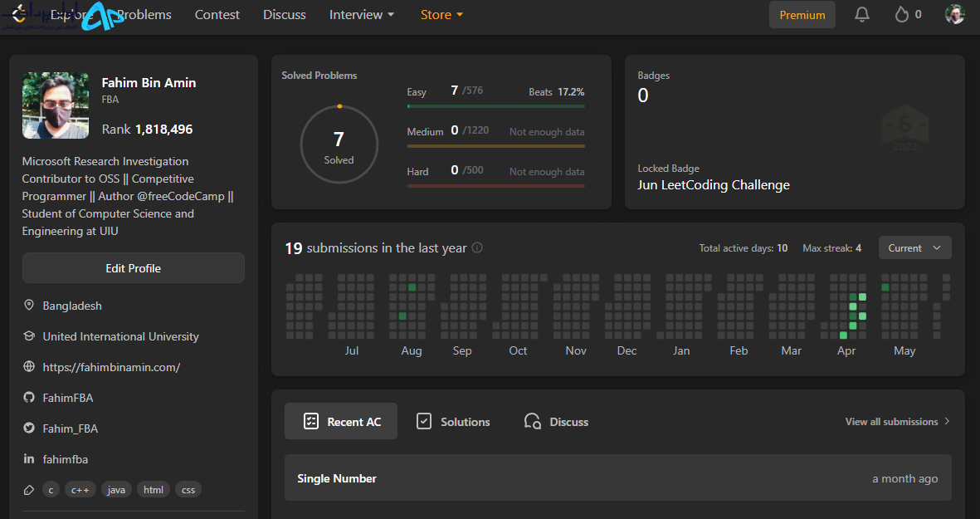
Task: Click the globe icon next to the website link
Action: [x=29, y=366]
